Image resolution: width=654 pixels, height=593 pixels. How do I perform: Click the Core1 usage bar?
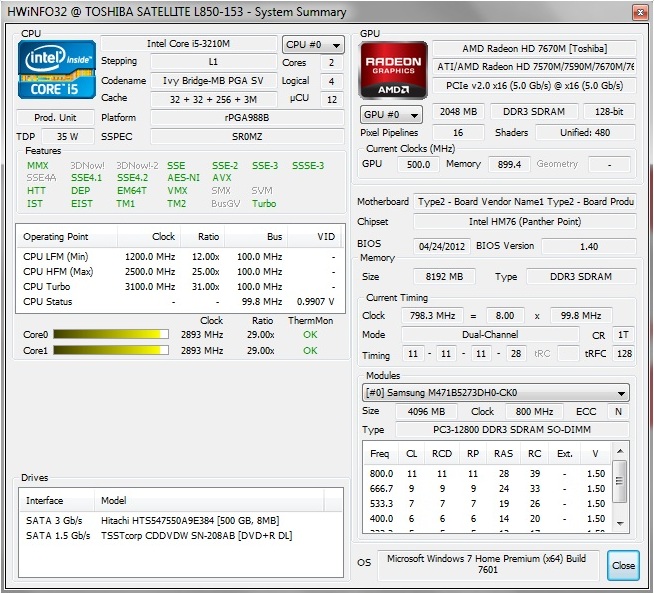tap(111, 350)
